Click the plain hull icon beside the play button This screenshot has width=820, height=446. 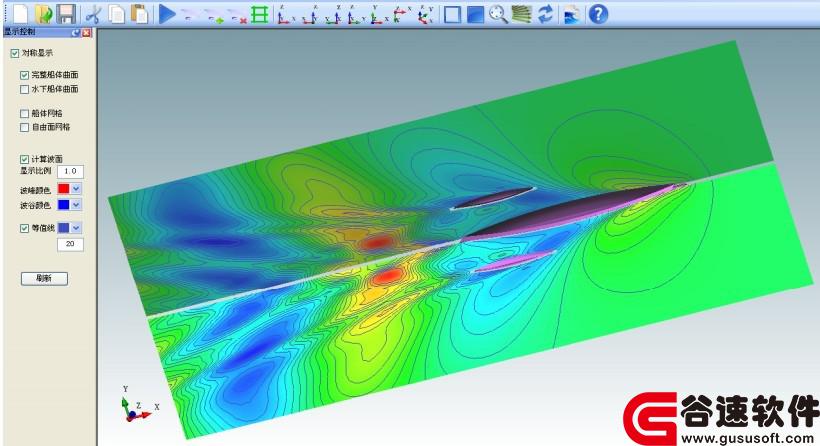189,15
